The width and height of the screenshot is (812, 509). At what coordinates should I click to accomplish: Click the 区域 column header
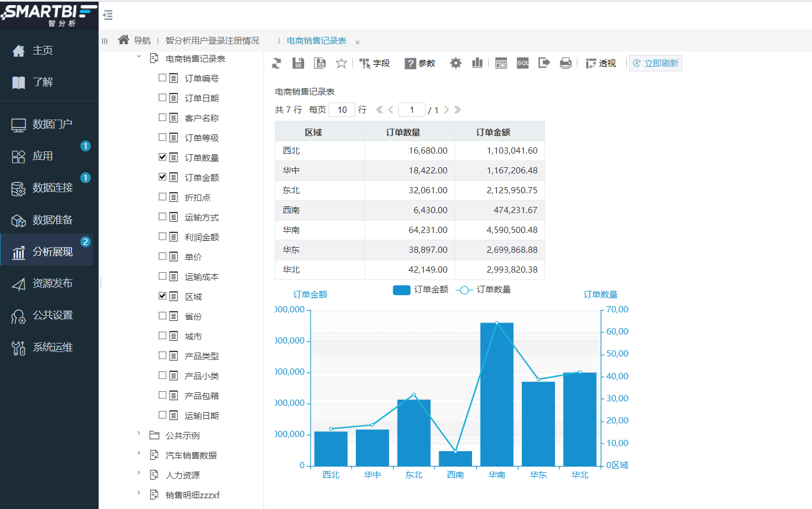[320, 132]
